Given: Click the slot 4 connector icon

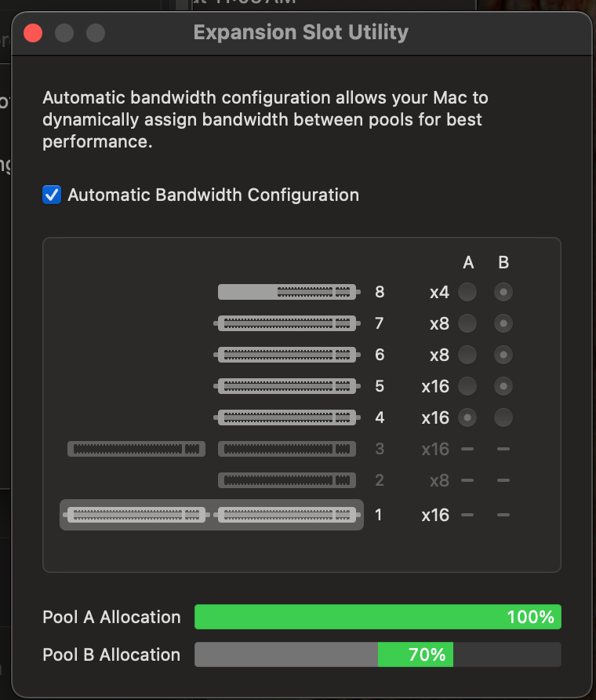Looking at the screenshot, I should coord(287,417).
